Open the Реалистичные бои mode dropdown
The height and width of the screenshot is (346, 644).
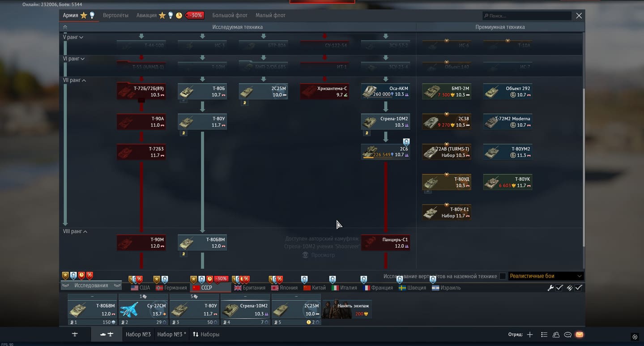(x=546, y=276)
